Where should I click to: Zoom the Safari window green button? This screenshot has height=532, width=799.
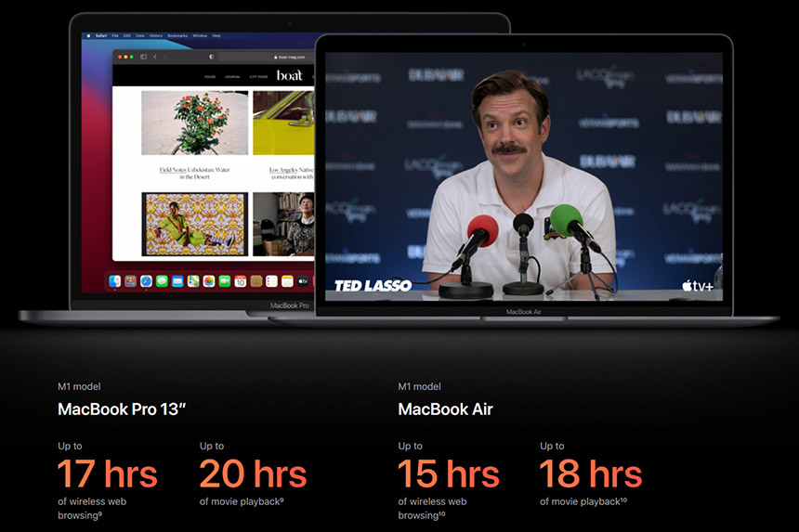tap(132, 57)
